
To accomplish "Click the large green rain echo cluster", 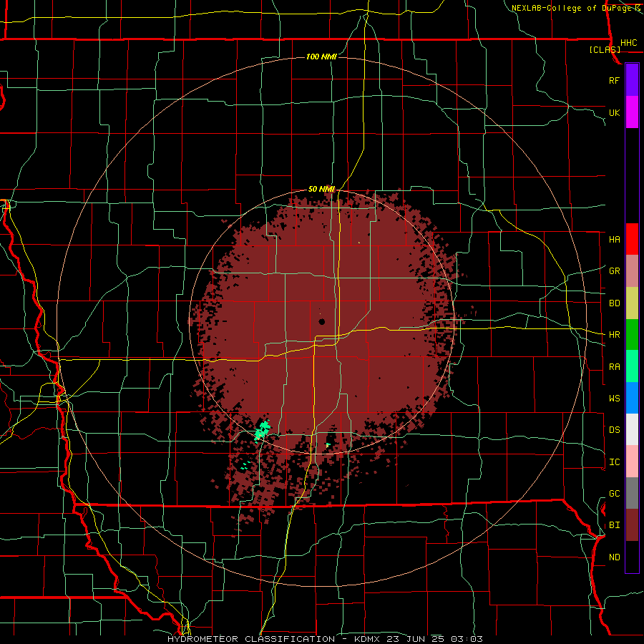I will (262, 430).
